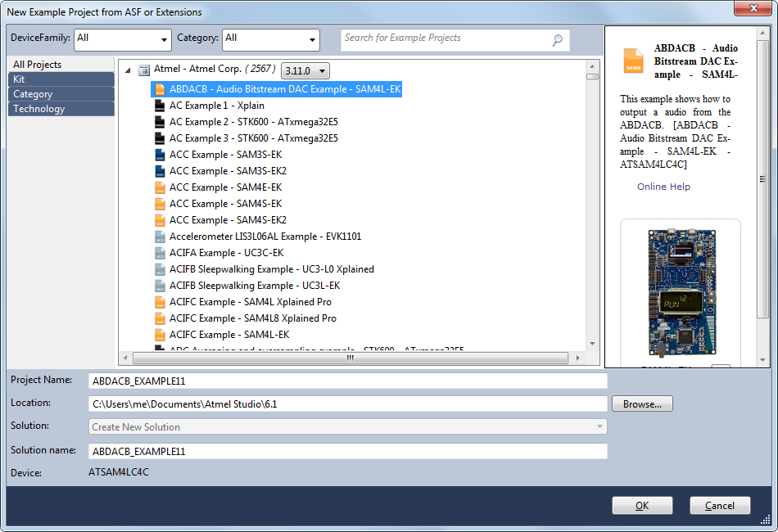
Task: Open the Solution dropdown
Action: [x=348, y=427]
